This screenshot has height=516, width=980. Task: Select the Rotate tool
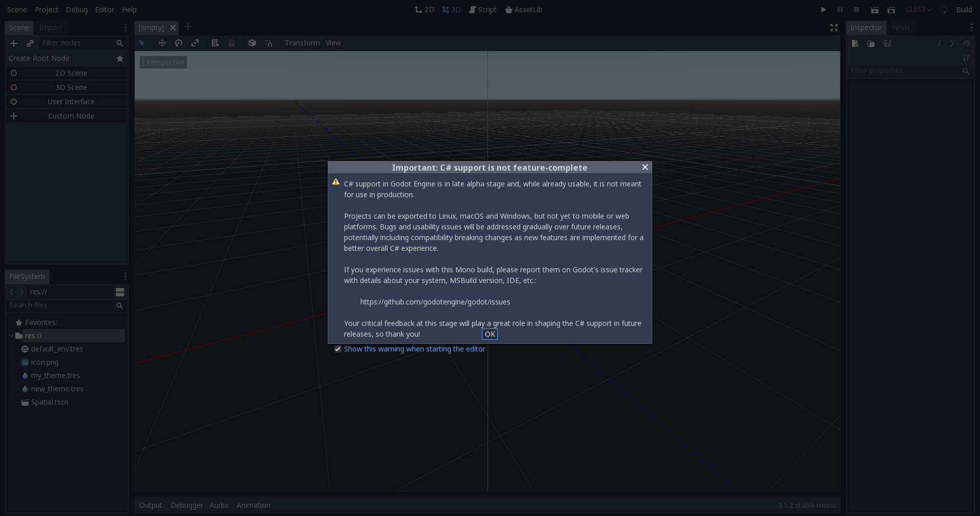pos(179,43)
